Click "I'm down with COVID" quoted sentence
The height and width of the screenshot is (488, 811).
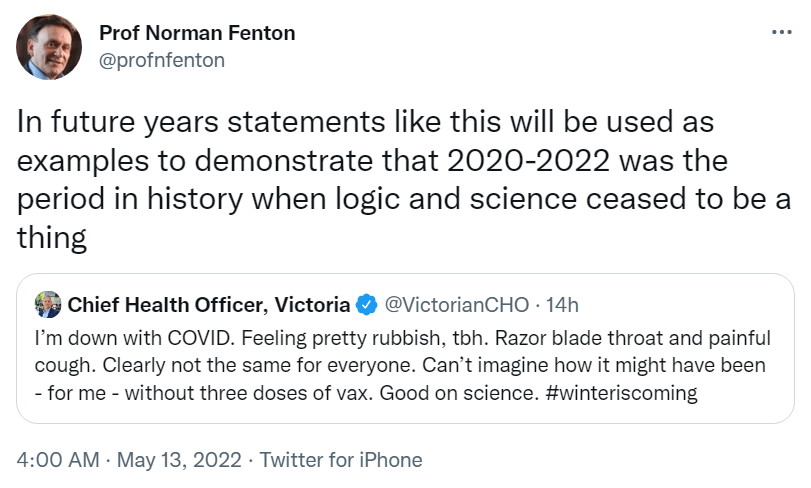click(109, 335)
